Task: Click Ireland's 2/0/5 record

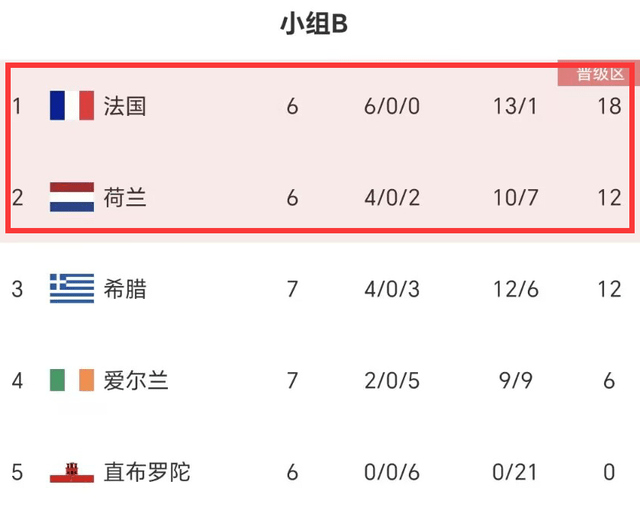Action: click(x=392, y=380)
